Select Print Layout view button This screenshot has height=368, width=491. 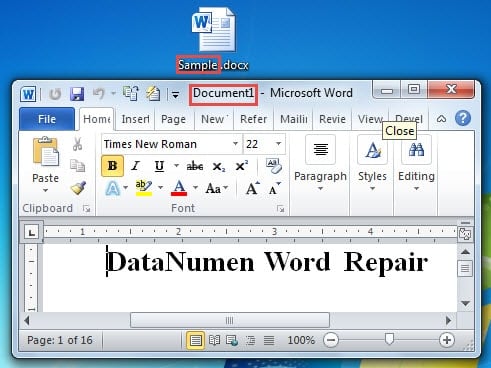click(195, 340)
